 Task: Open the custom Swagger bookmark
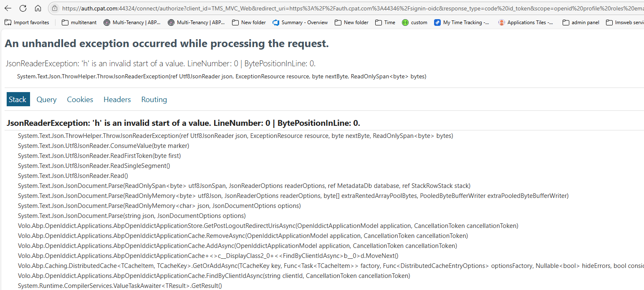(x=414, y=22)
